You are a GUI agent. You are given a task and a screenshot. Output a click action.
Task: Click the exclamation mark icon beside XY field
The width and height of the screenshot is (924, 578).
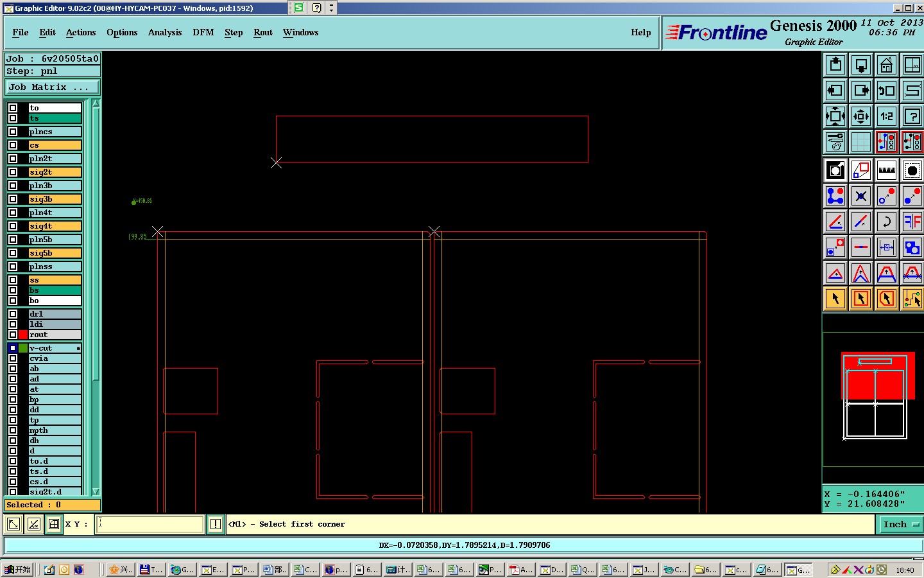tap(216, 524)
